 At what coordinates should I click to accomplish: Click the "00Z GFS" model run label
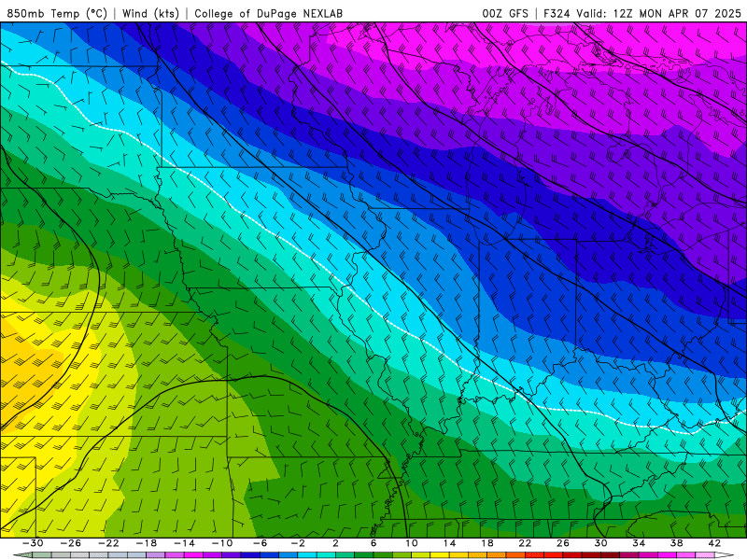(505, 13)
